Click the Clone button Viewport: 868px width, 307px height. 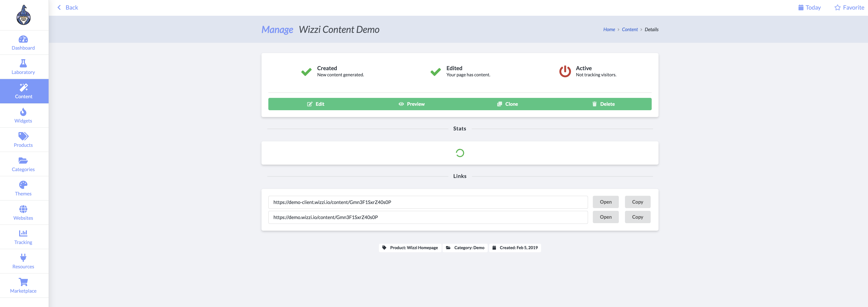point(507,104)
